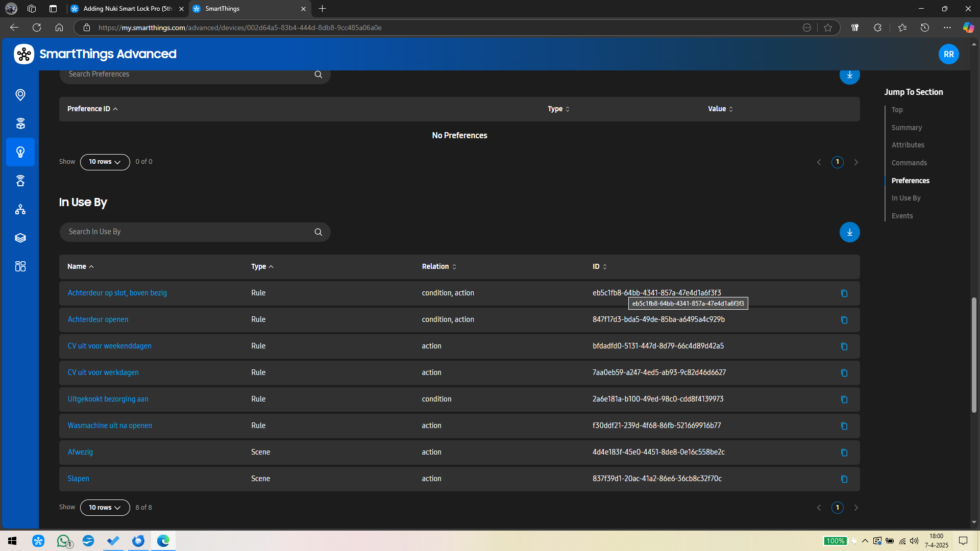The height and width of the screenshot is (551, 980).
Task: Copy the ID of the Afwezig scene
Action: point(844,453)
